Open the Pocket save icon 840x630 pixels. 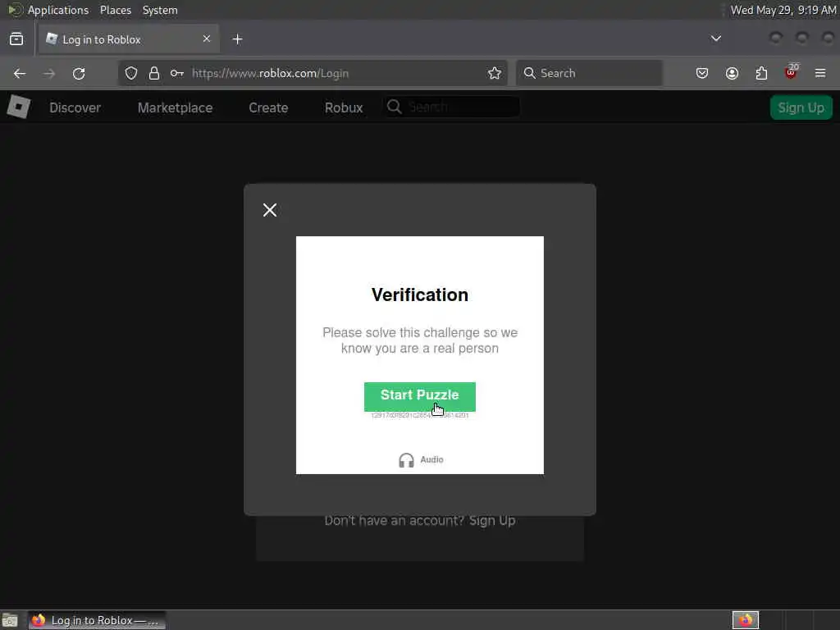click(702, 73)
